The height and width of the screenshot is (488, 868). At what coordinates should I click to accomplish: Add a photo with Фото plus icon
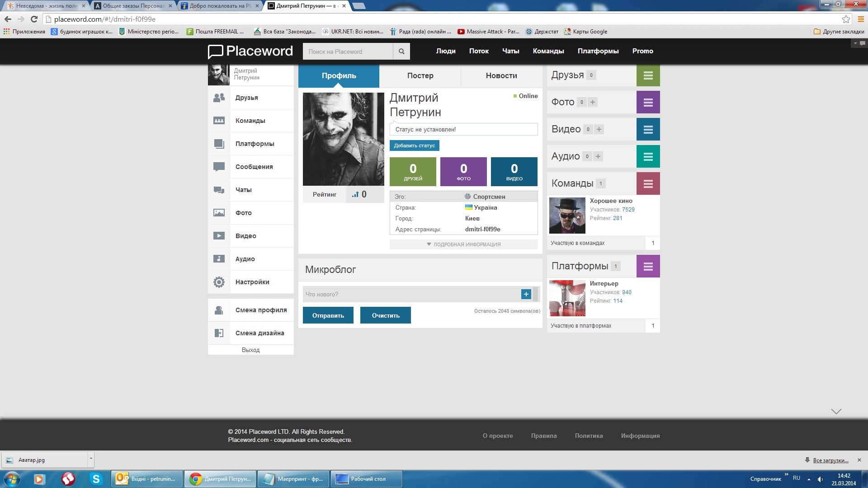[593, 102]
